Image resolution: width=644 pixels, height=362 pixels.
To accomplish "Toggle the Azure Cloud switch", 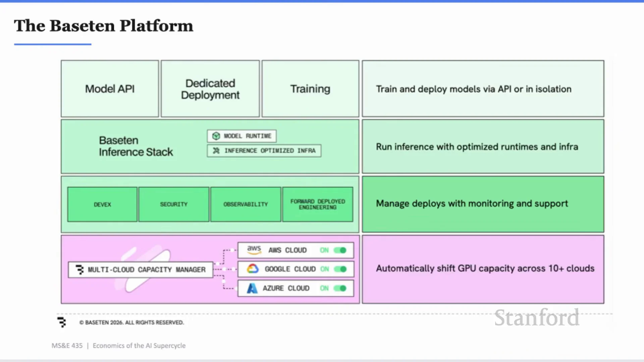I will pyautogui.click(x=340, y=288).
